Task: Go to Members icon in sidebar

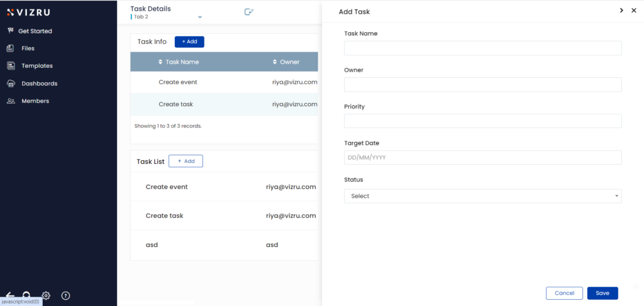Action: [x=11, y=101]
